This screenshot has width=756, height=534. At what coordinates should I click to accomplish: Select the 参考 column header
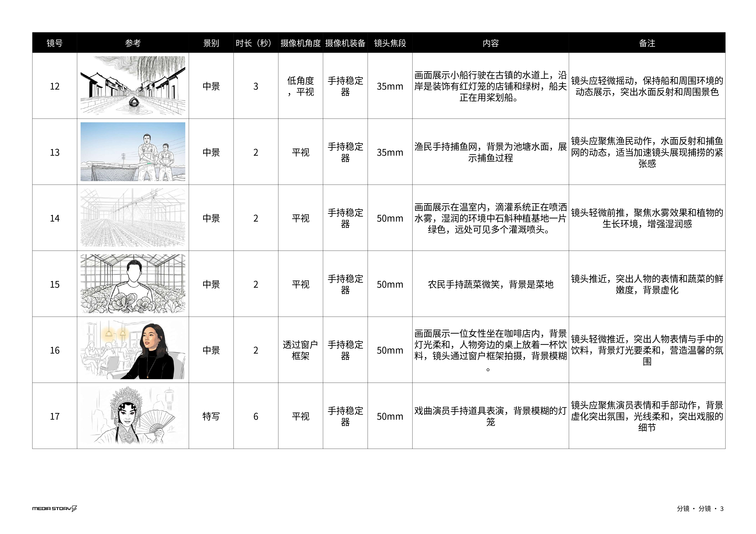point(133,43)
